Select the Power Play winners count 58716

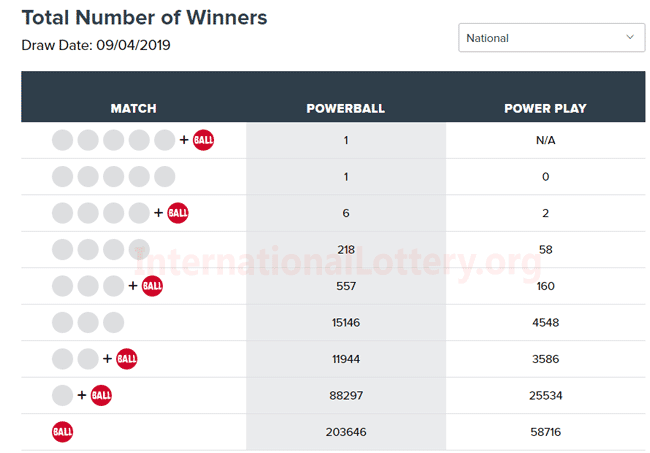coord(545,432)
